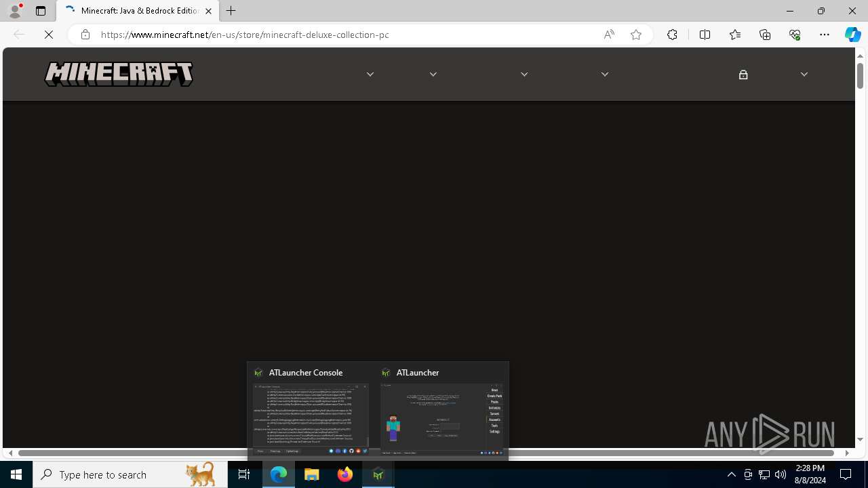Open the Collections icon

pos(765,35)
